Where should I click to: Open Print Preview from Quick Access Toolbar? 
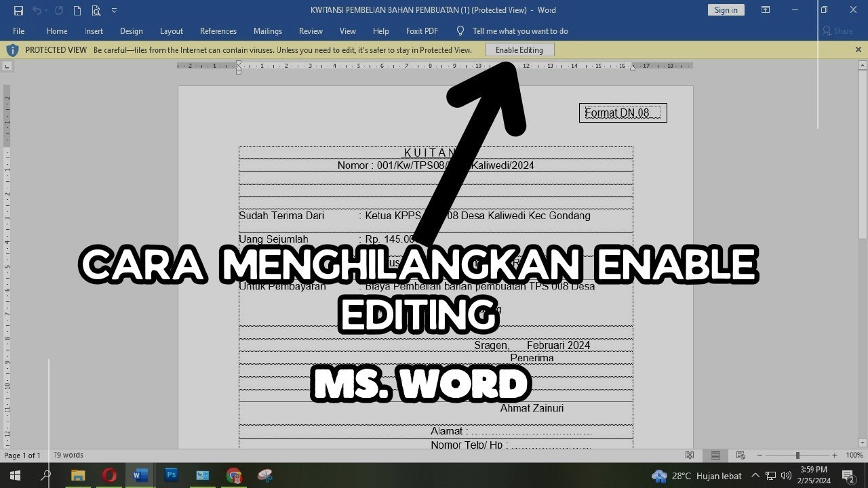pos(96,10)
